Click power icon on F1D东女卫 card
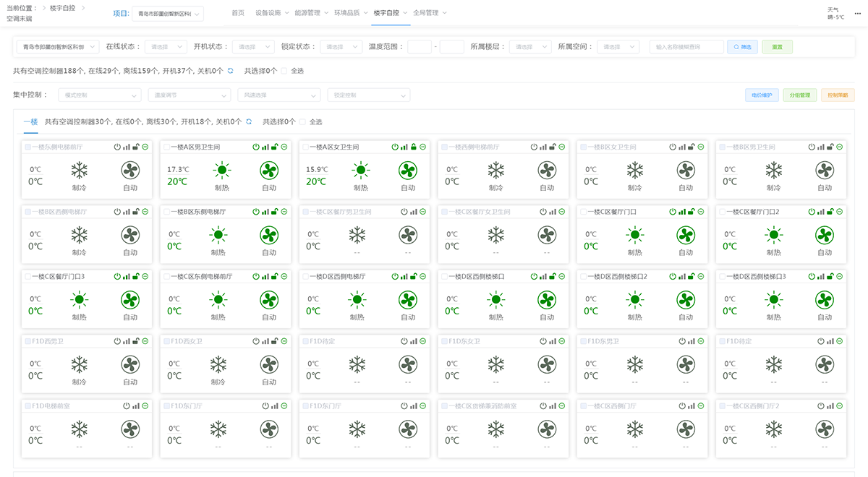The height and width of the screenshot is (477, 868). 542,342
